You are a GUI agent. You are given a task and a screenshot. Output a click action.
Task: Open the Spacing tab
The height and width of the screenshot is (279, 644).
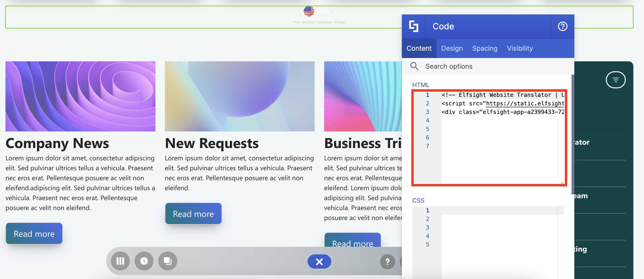point(485,48)
